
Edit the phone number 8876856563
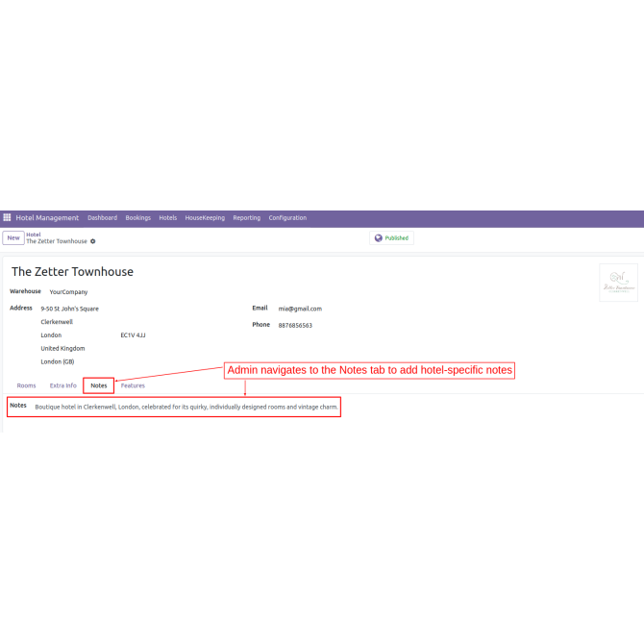tap(295, 325)
